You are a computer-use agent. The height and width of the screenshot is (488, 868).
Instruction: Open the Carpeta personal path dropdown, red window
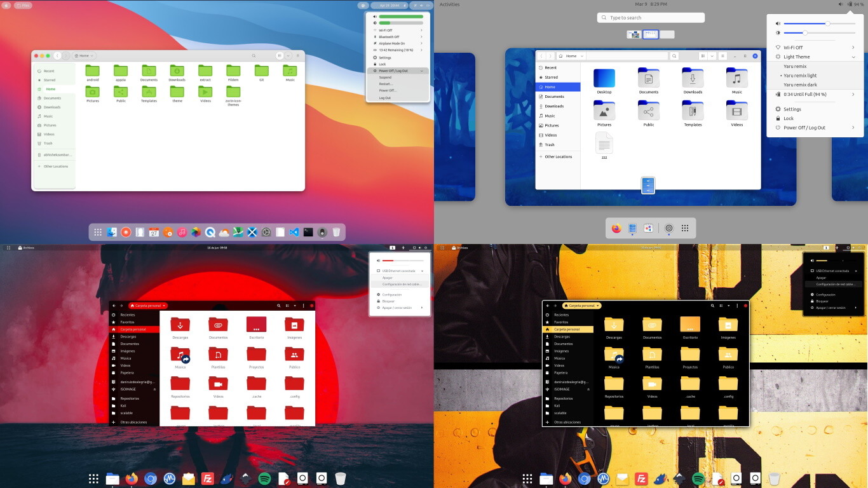click(x=148, y=306)
